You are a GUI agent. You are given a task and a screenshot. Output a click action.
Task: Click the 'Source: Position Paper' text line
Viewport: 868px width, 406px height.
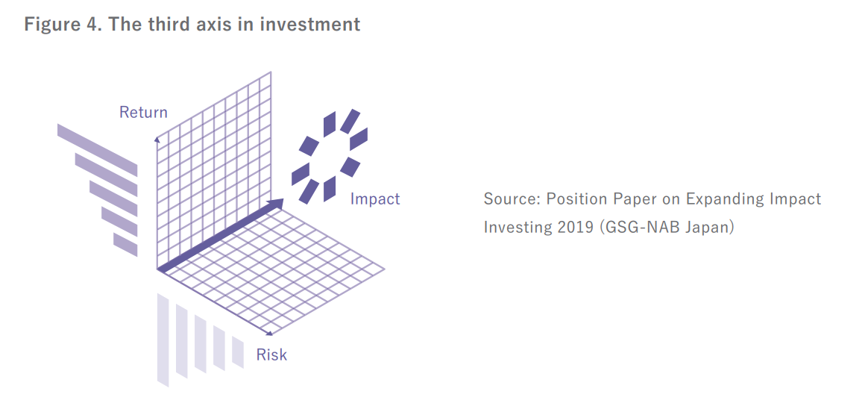[x=652, y=199]
